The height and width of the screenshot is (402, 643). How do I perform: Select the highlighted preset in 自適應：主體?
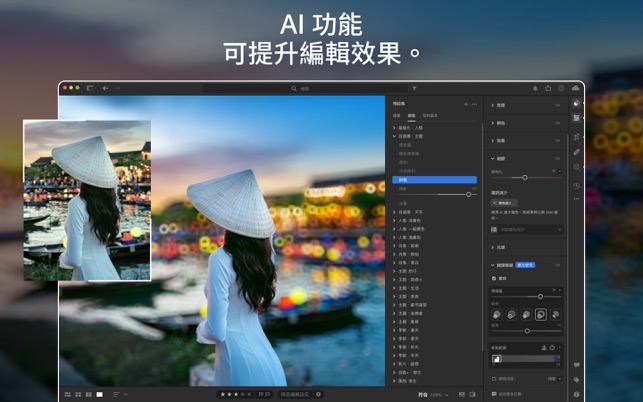434,180
